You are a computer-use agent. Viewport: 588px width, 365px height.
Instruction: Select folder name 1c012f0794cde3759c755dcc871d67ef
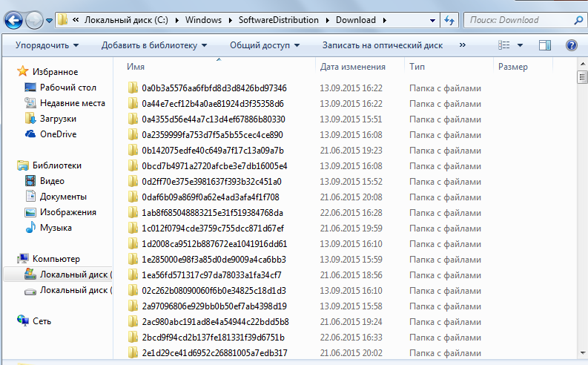click(x=213, y=228)
